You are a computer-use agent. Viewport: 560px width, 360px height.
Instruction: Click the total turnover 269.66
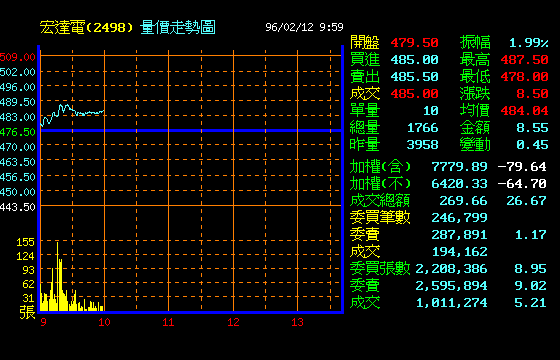point(463,200)
